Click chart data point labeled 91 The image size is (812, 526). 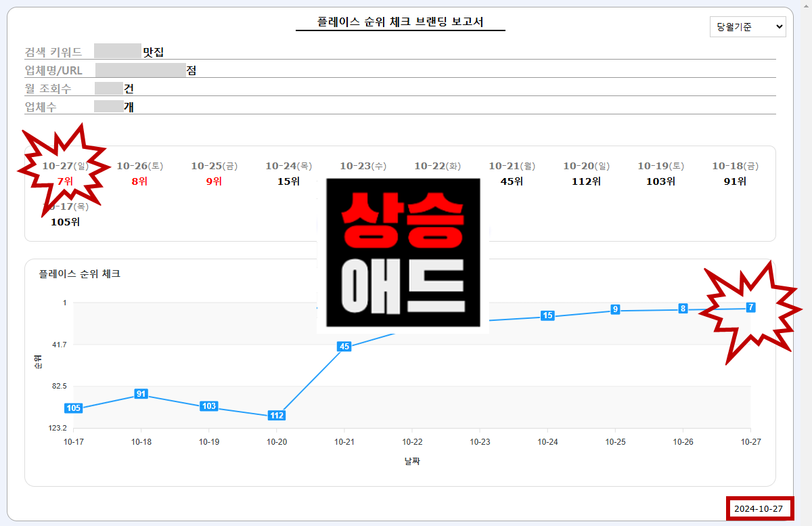point(141,394)
